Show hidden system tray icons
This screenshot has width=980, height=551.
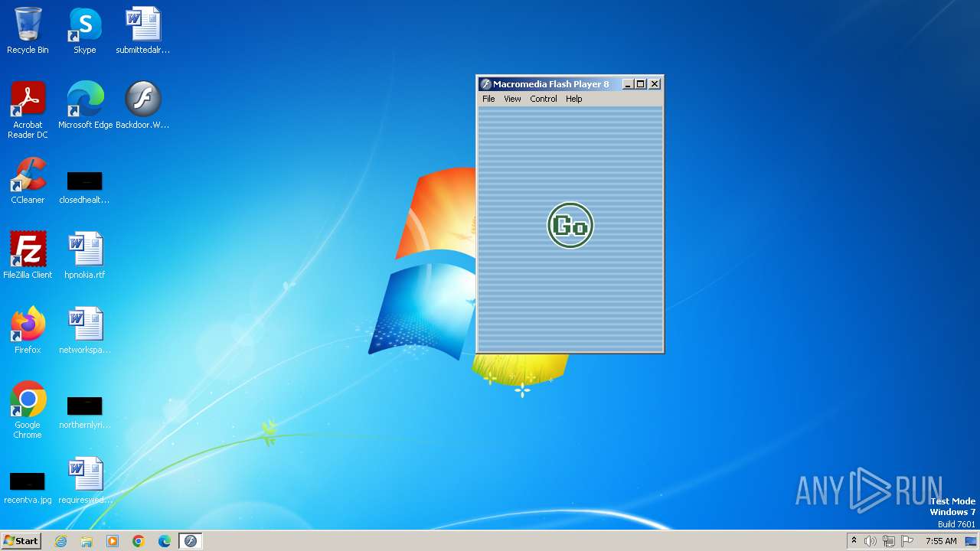point(854,541)
